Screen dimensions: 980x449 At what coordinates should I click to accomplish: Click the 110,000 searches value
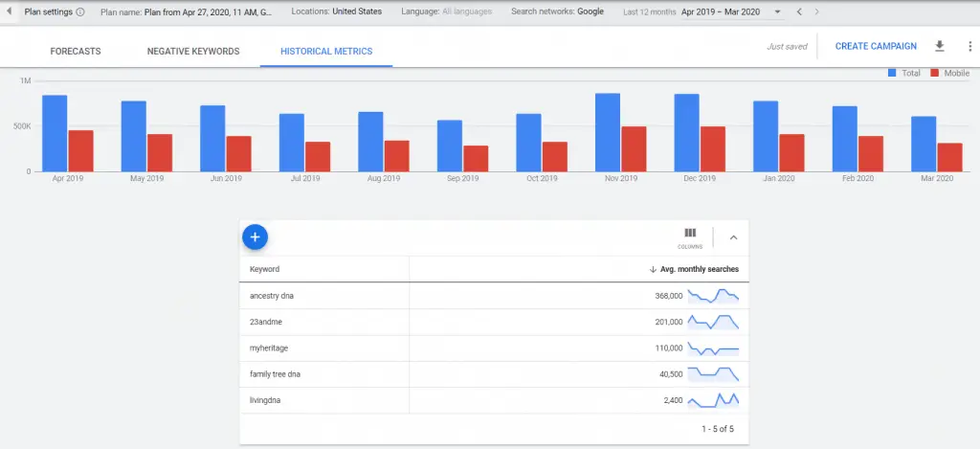(x=669, y=348)
